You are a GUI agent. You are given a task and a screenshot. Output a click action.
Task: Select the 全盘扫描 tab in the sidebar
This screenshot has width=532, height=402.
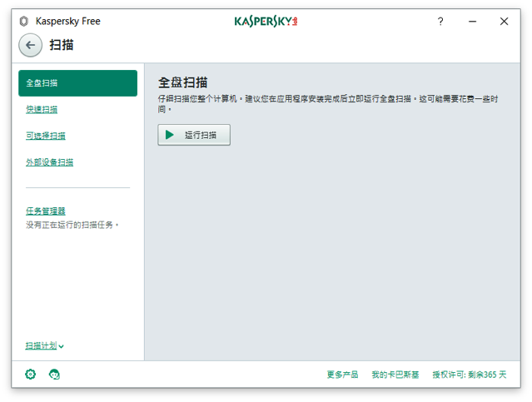77,83
